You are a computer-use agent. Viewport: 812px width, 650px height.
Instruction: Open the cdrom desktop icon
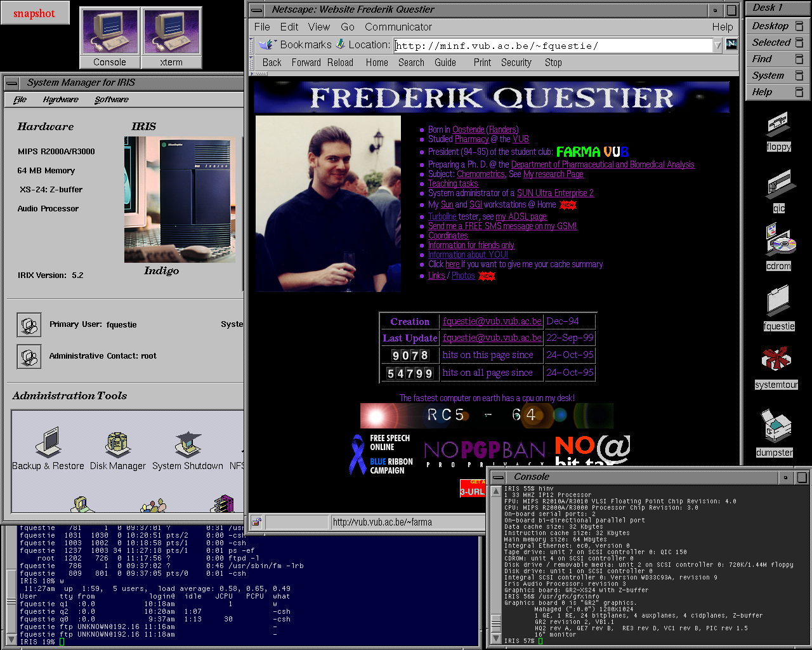coord(780,241)
